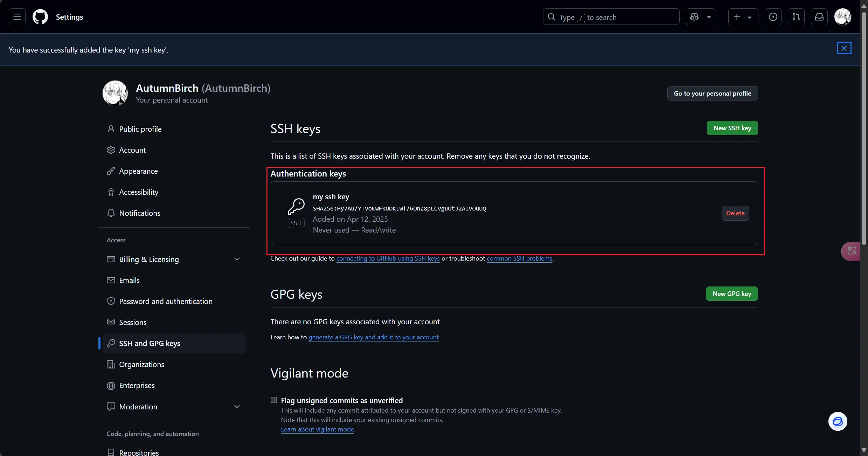Click New SSH key button
The width and height of the screenshot is (868, 456).
(732, 128)
